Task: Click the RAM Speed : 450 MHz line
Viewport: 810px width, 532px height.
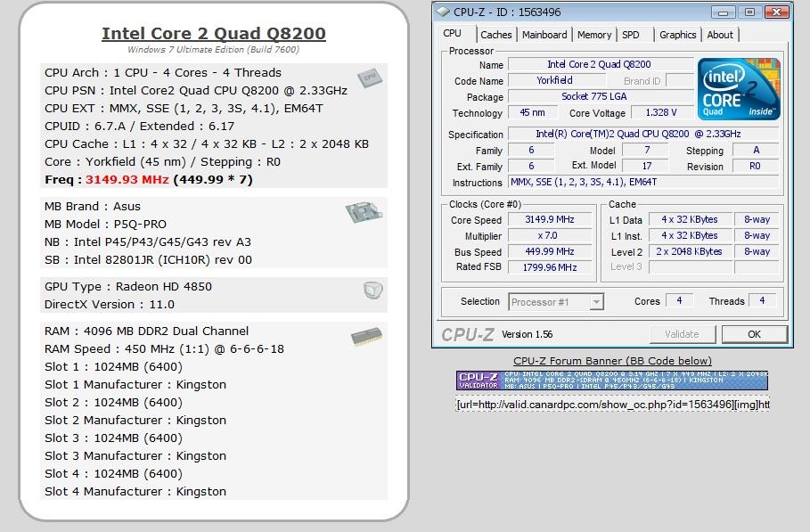Action: point(164,349)
